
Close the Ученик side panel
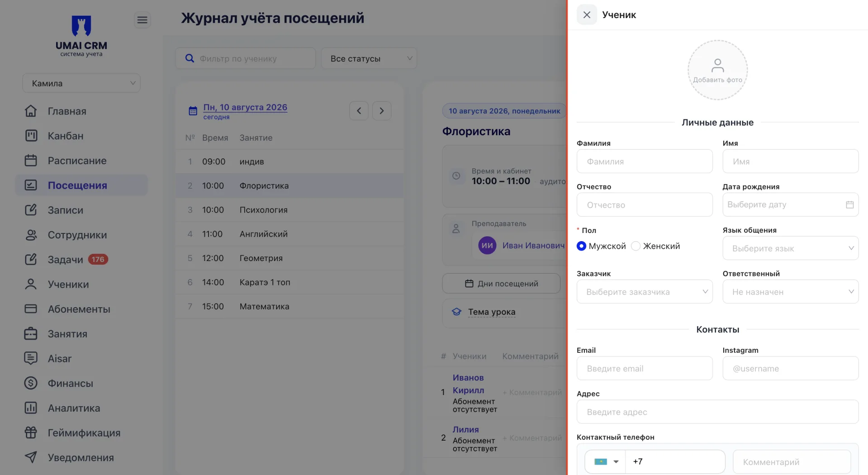click(587, 15)
